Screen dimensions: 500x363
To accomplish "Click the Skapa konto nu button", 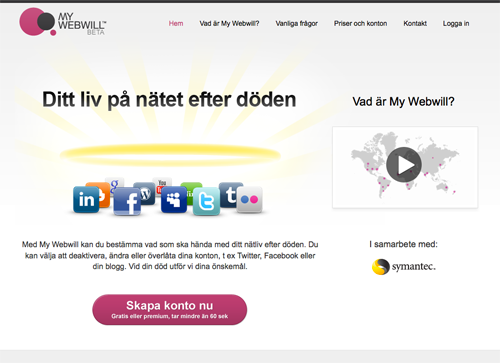I will point(170,310).
